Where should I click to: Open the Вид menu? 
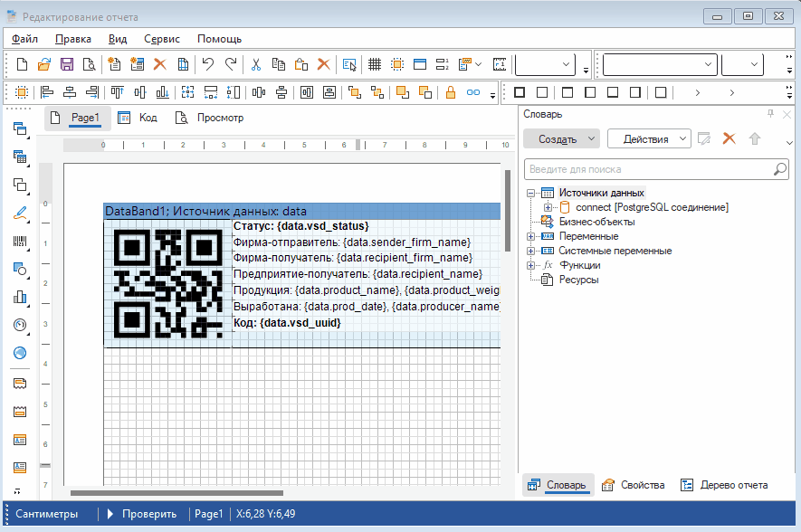[x=118, y=39]
